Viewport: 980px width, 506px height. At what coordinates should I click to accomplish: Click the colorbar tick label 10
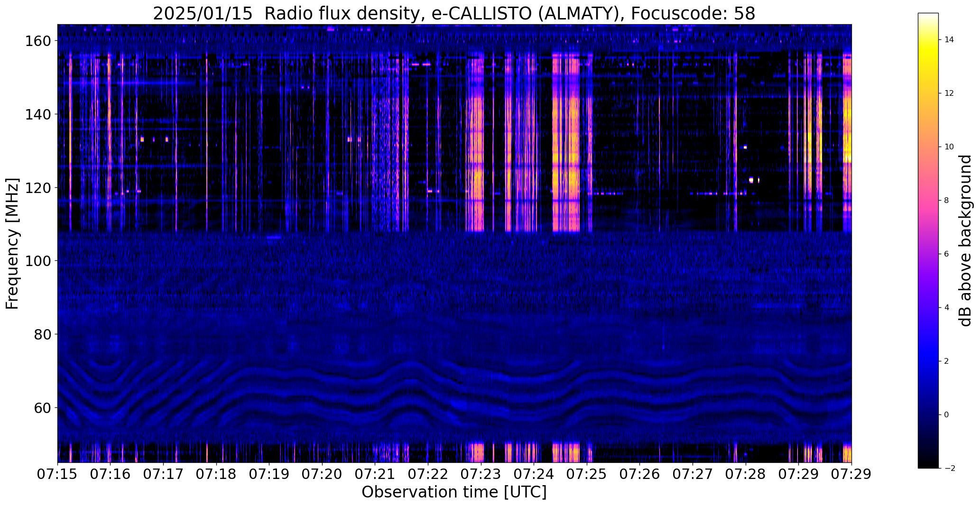tap(949, 147)
